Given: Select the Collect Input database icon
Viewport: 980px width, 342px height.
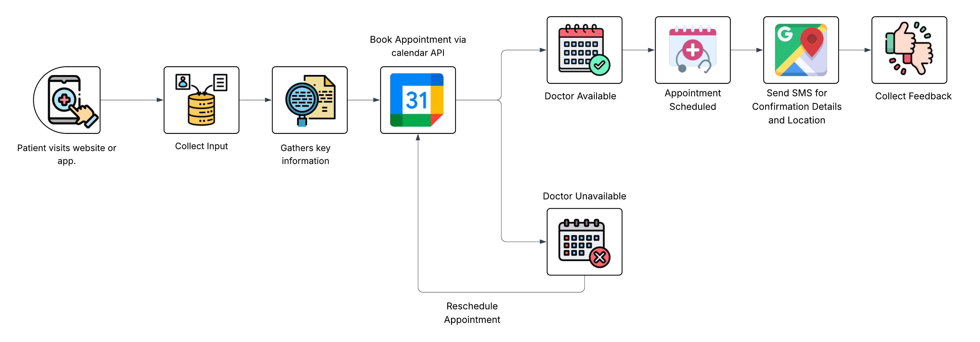Looking at the screenshot, I should point(201,101).
